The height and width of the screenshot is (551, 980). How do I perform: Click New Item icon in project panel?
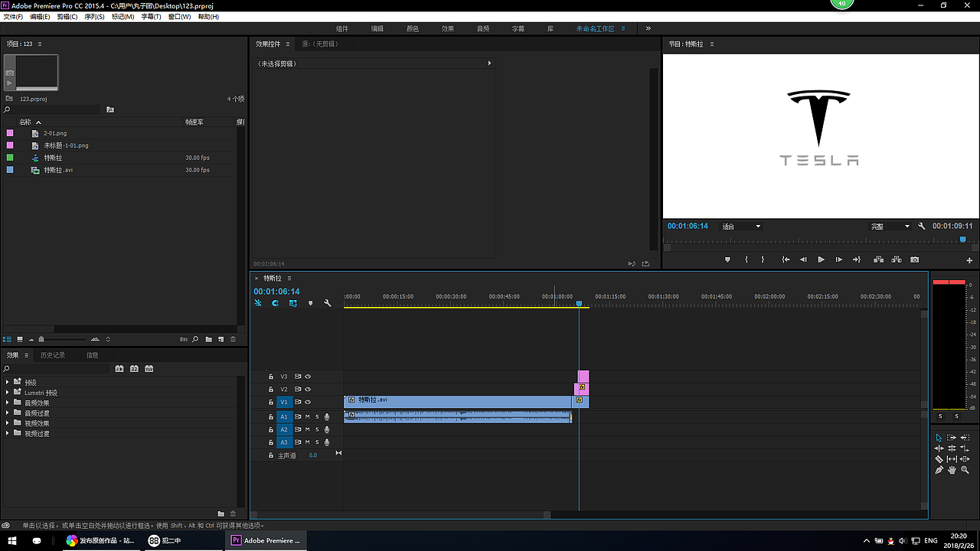(220, 339)
